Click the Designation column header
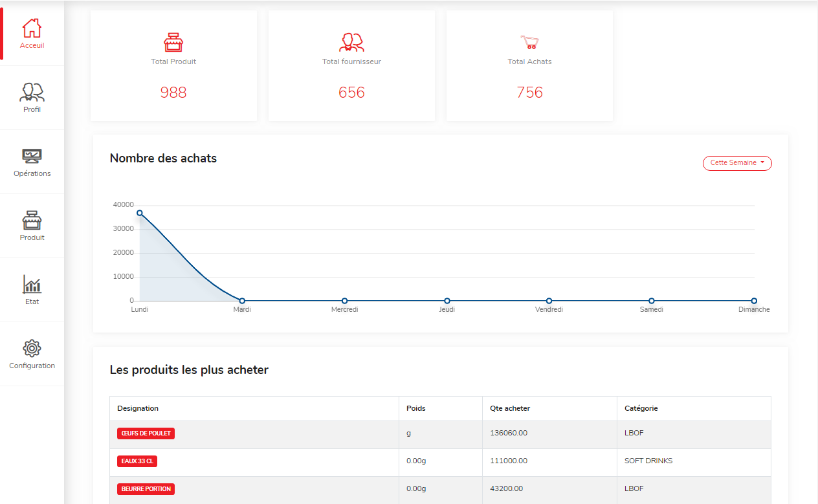818x504 pixels. [138, 408]
